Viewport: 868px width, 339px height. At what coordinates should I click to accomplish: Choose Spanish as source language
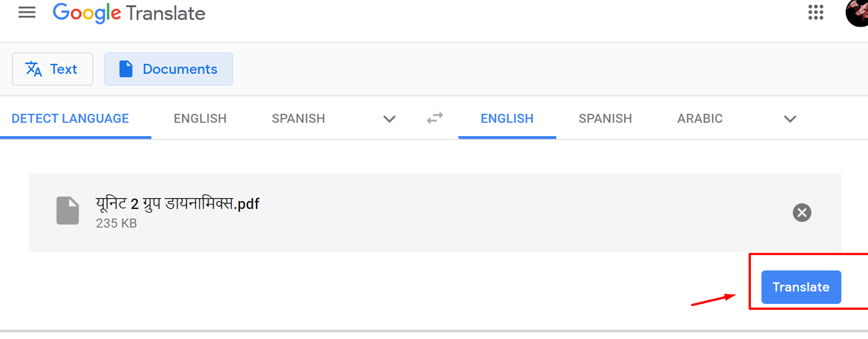298,118
